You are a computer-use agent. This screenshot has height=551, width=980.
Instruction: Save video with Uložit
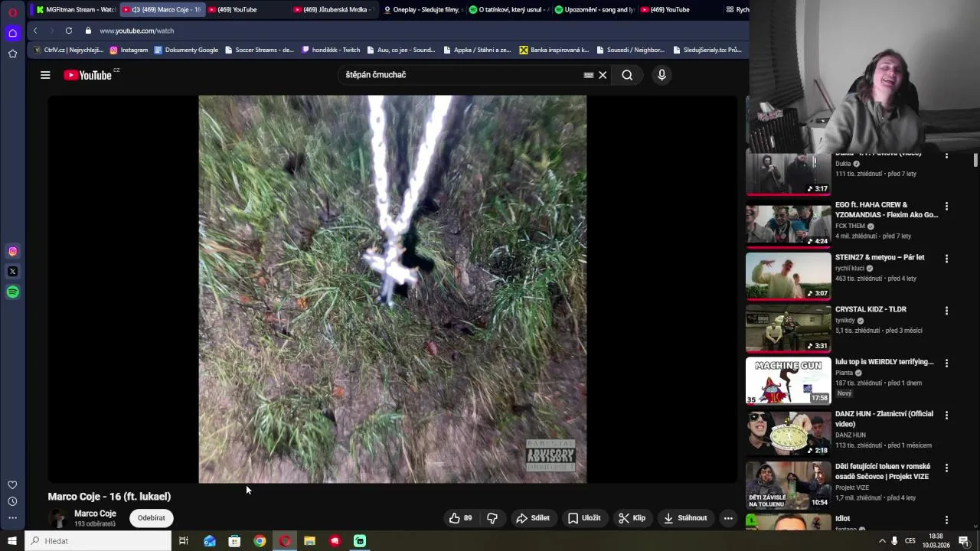pyautogui.click(x=584, y=518)
